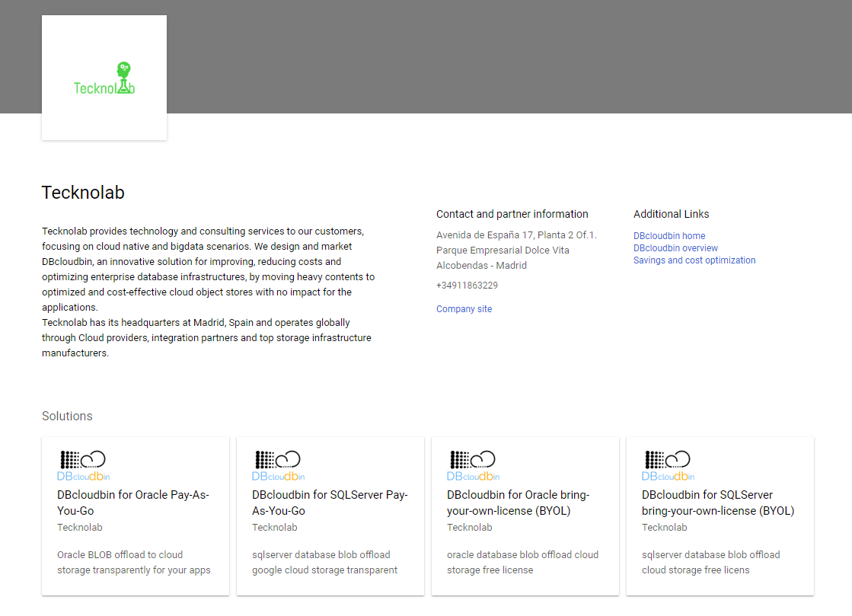The height and width of the screenshot is (616, 852).
Task: Click the phone number +34911863229
Action: click(467, 286)
